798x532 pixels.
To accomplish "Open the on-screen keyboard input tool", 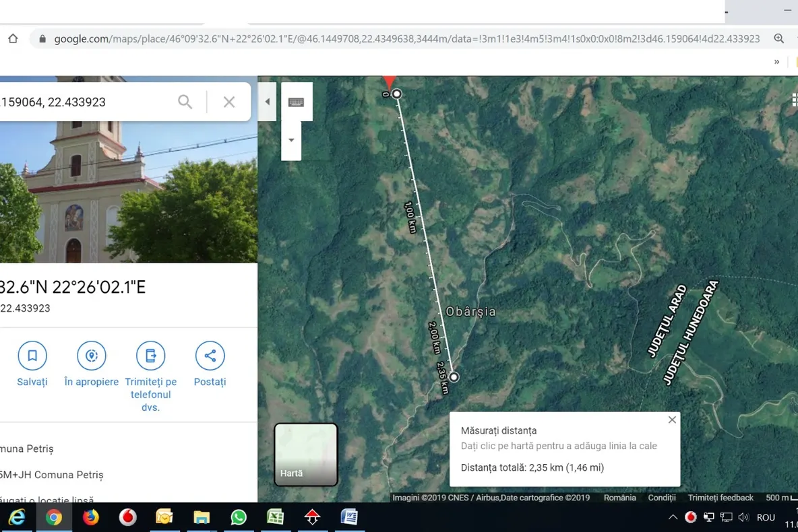I will click(296, 102).
